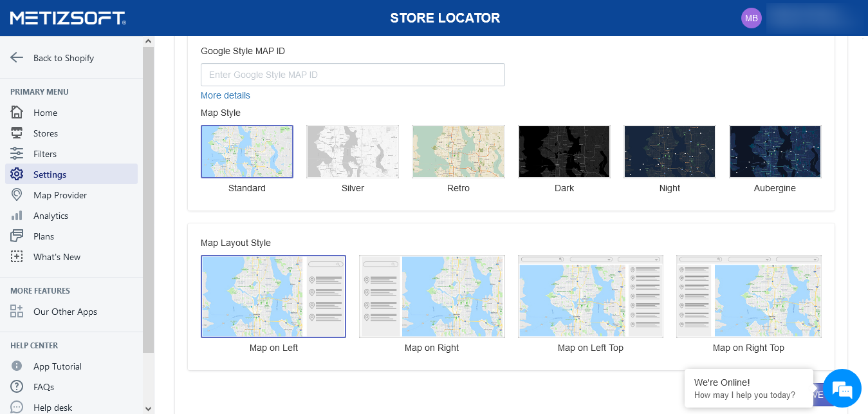
Task: Click the Filters sliders icon
Action: pyautogui.click(x=17, y=154)
